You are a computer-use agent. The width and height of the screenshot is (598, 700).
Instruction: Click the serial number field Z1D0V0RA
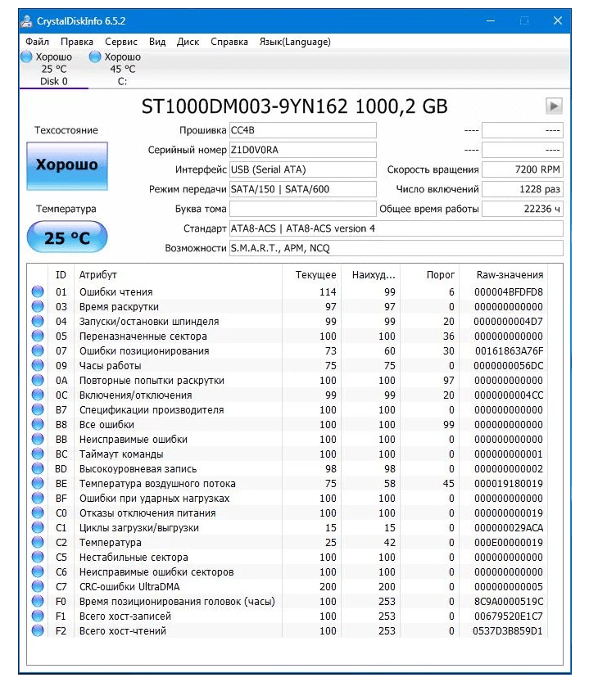point(303,150)
